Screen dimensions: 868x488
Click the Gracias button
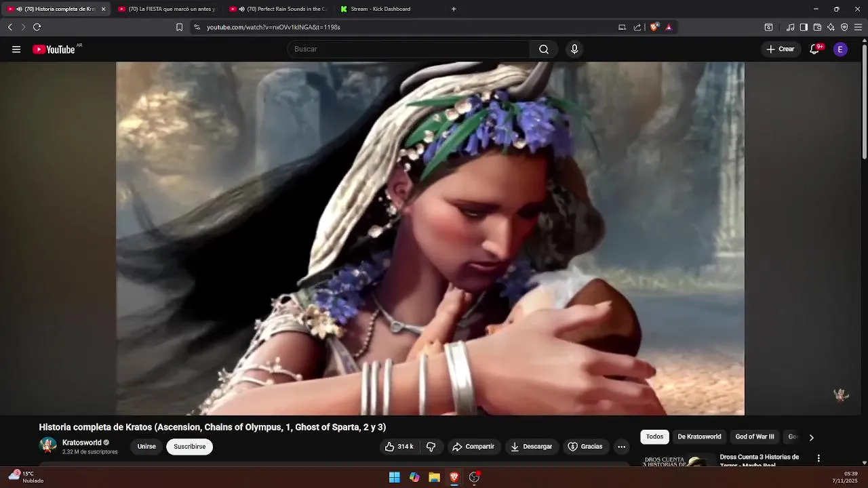click(585, 447)
